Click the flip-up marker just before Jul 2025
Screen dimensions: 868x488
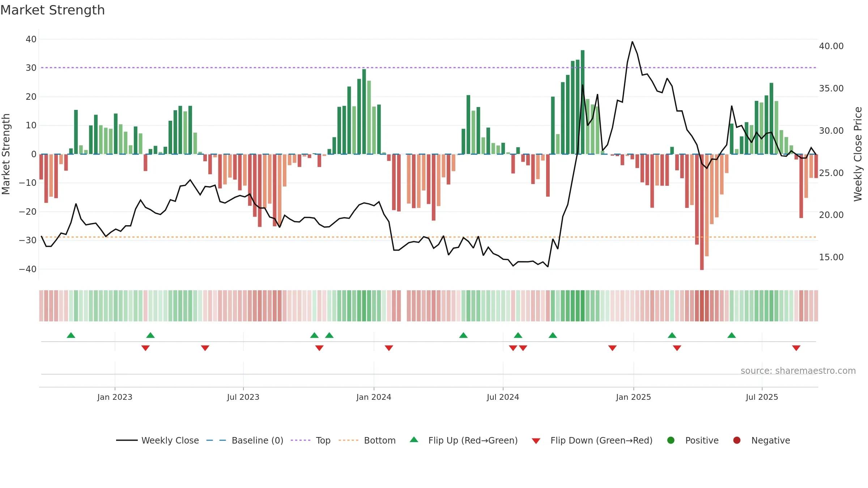pyautogui.click(x=732, y=335)
